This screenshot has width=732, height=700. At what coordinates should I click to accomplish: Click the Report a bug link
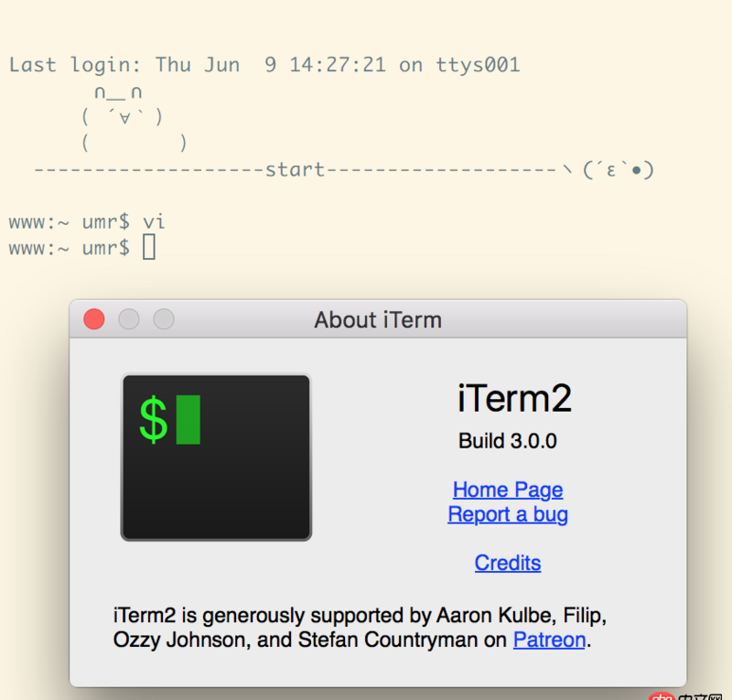pos(508,514)
